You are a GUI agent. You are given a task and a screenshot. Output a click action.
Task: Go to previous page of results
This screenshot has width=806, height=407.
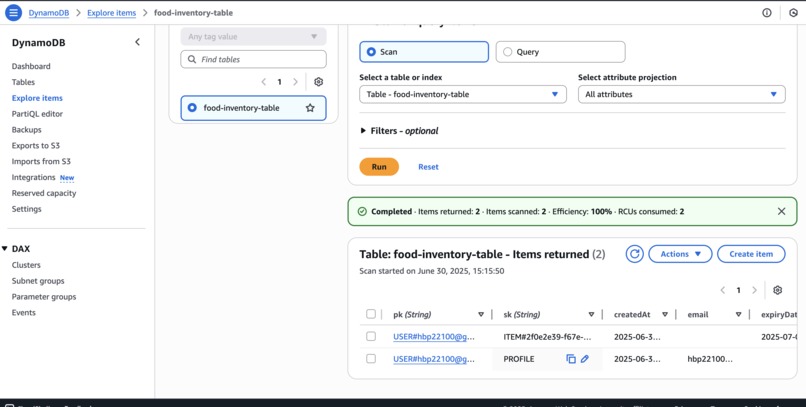pyautogui.click(x=723, y=290)
